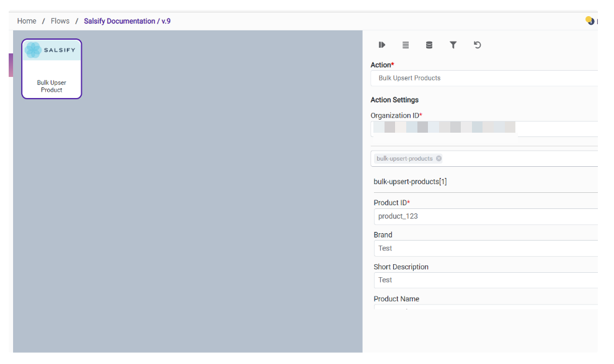The image size is (614, 364).
Task: Click the yellow status icon at top right
Action: point(590,21)
